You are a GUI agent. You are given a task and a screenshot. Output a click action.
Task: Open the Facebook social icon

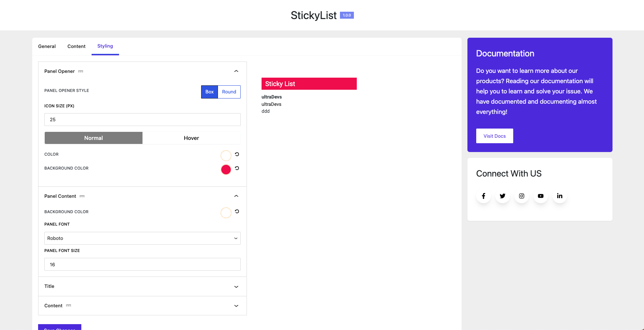[x=484, y=196]
